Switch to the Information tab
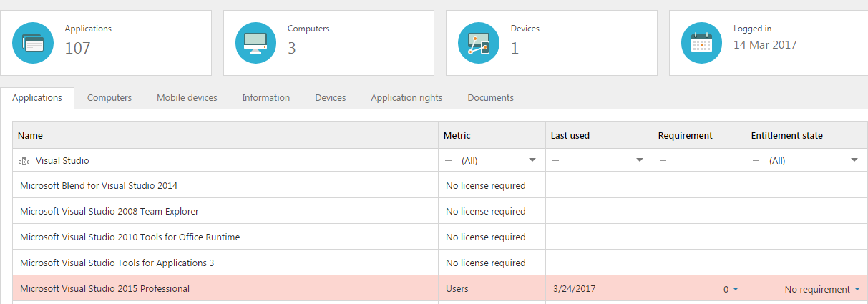Image resolution: width=868 pixels, height=304 pixels. (x=266, y=98)
